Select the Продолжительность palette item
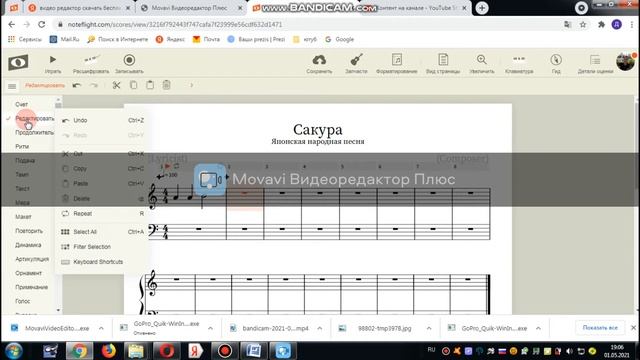The width and height of the screenshot is (640, 360). (x=34, y=133)
